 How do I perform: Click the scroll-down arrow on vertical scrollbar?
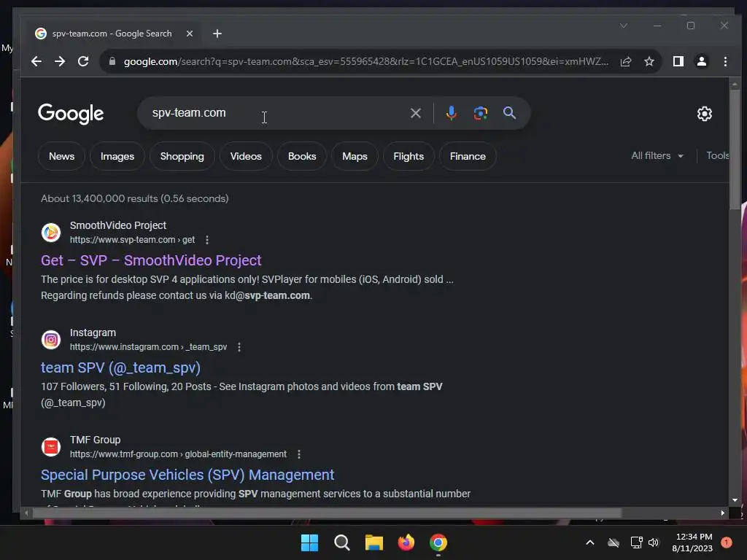tap(735, 500)
